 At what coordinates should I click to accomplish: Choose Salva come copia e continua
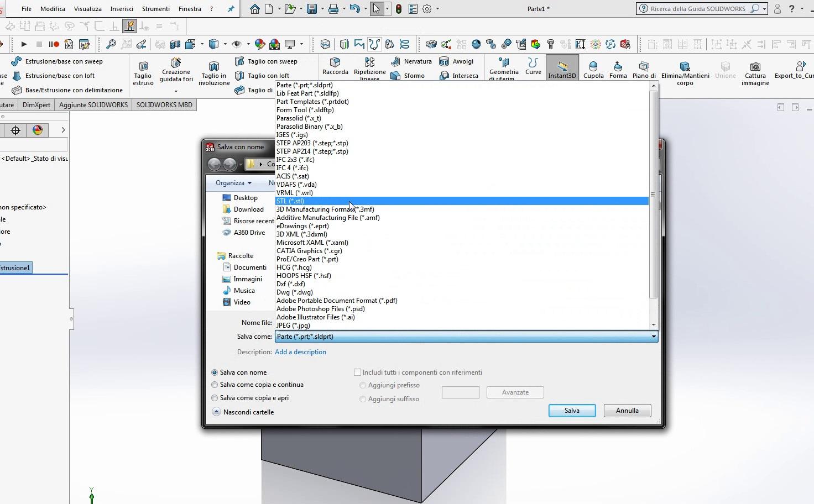point(215,385)
